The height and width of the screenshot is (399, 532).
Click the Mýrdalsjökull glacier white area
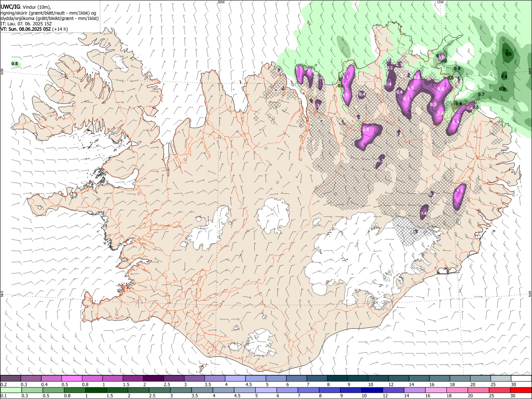tap(260, 344)
